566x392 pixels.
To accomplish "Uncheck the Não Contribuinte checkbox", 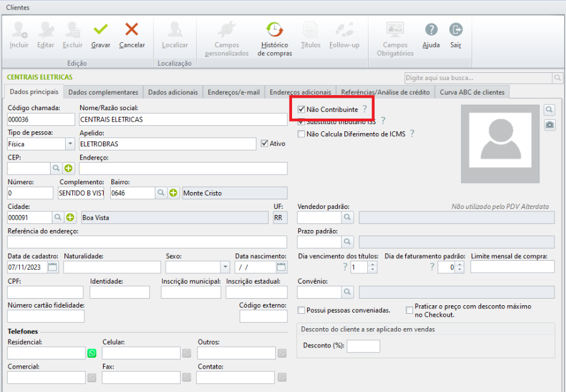I will click(302, 110).
